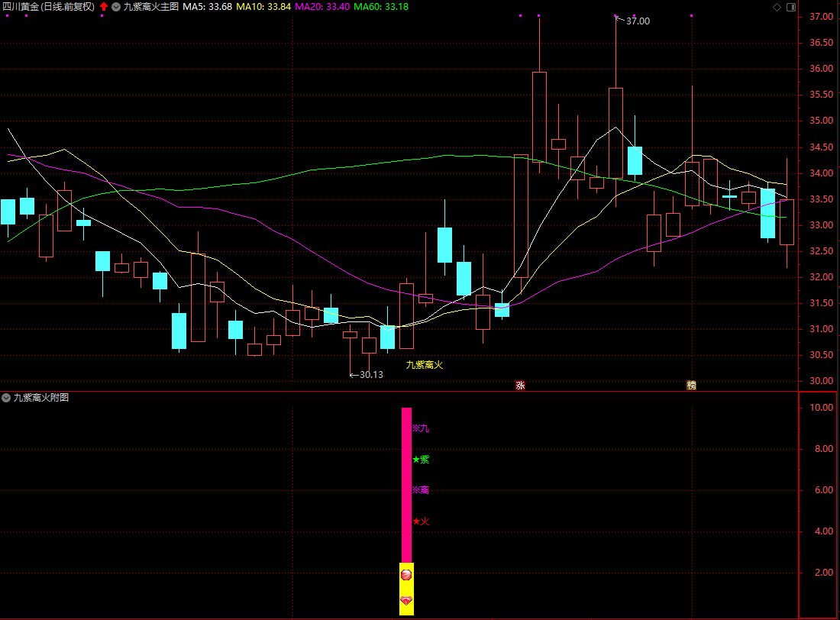Select the MA20: 33.40 moving average label

click(322, 7)
